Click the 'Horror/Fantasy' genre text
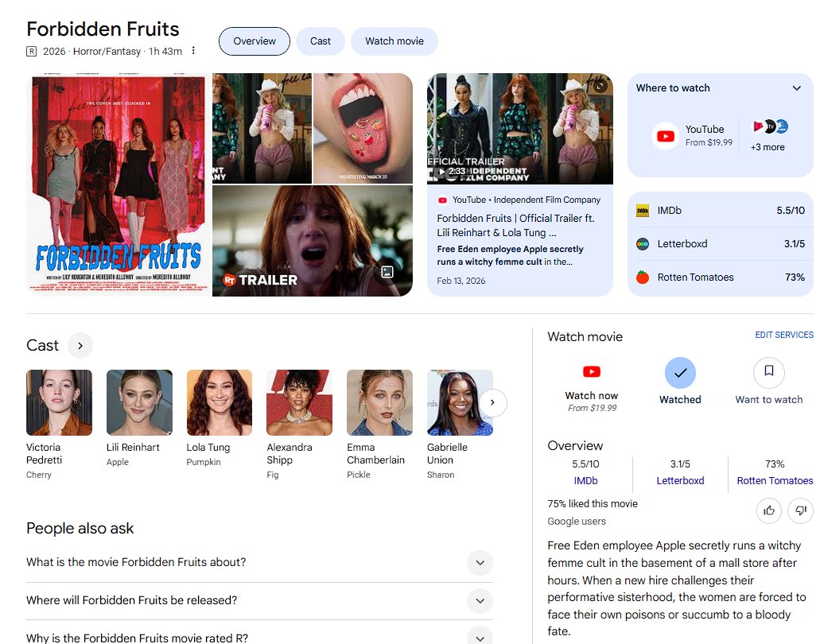Image resolution: width=820 pixels, height=644 pixels. (107, 51)
